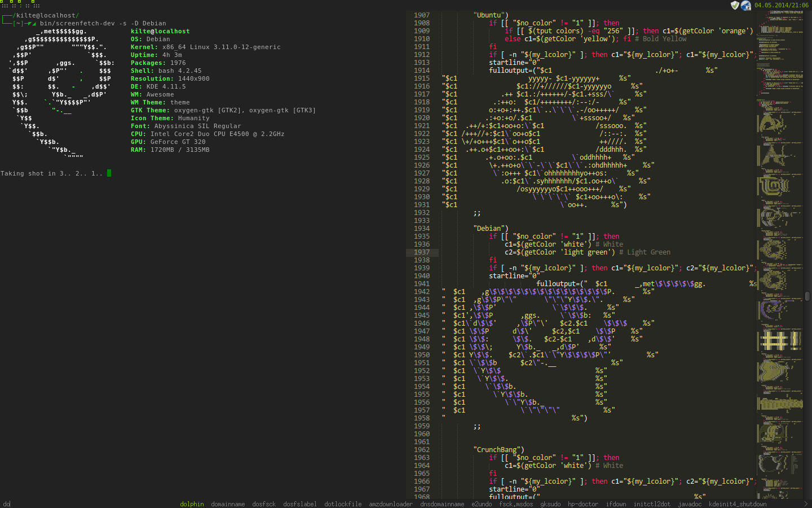Click startline="0" on line 1940

514,276
